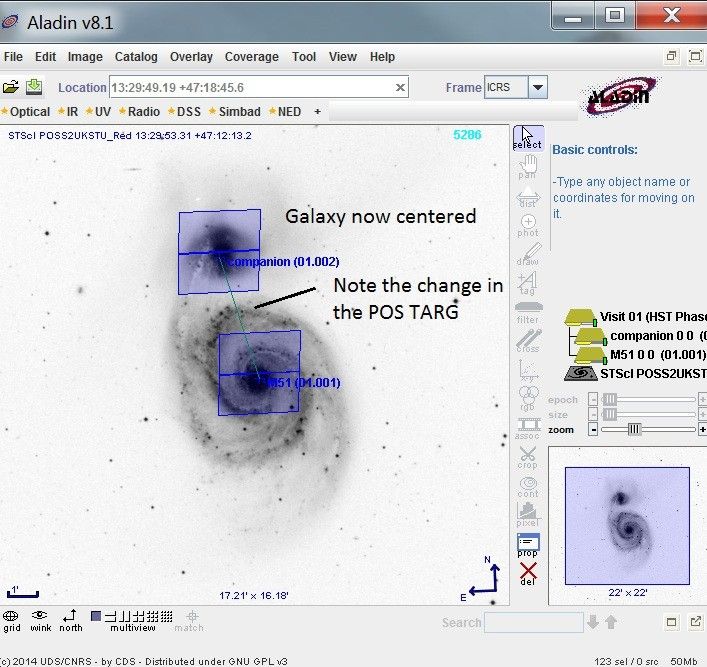Click the zoom slider handle
Image resolution: width=707 pixels, height=667 pixels.
click(634, 429)
